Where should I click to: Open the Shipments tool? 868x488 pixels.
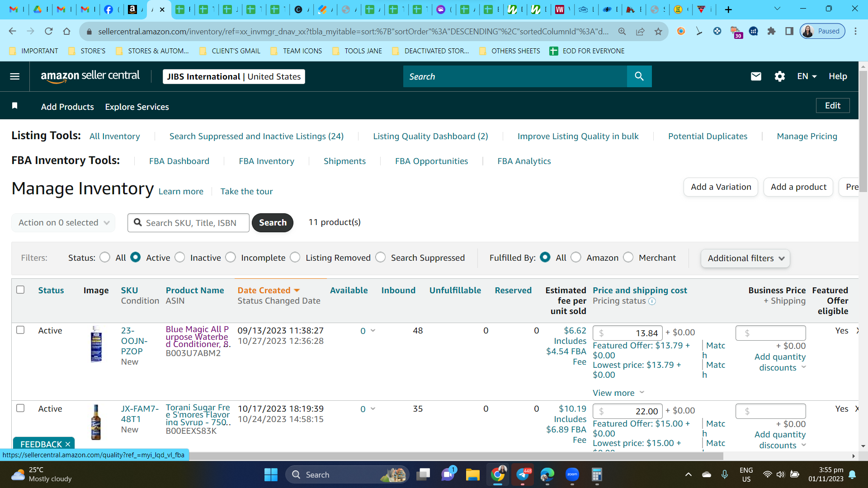pyautogui.click(x=344, y=161)
